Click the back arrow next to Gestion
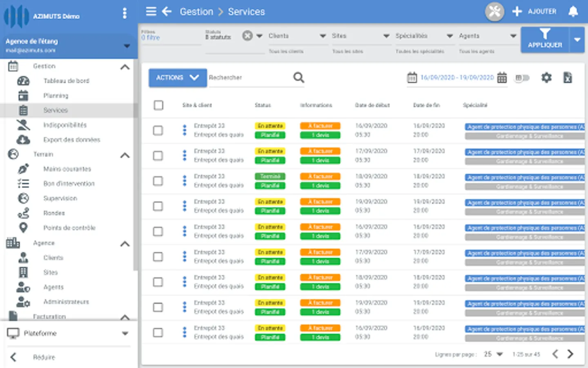 167,11
